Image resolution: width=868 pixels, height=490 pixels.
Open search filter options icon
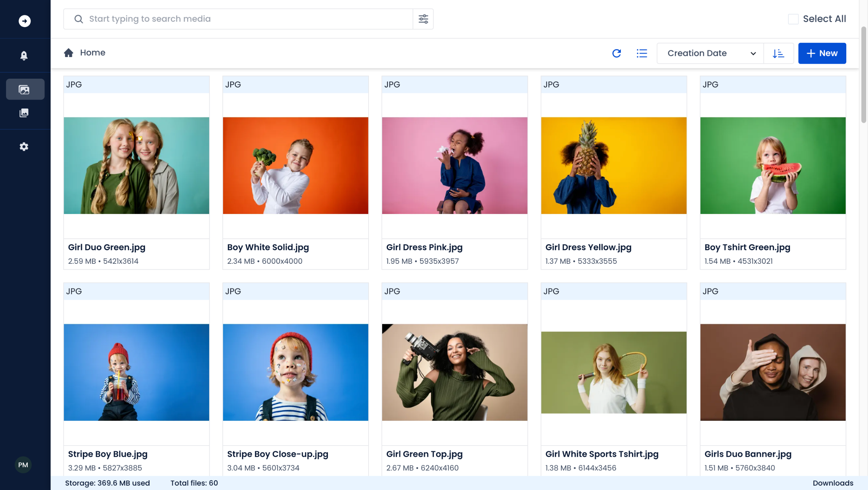coord(423,19)
